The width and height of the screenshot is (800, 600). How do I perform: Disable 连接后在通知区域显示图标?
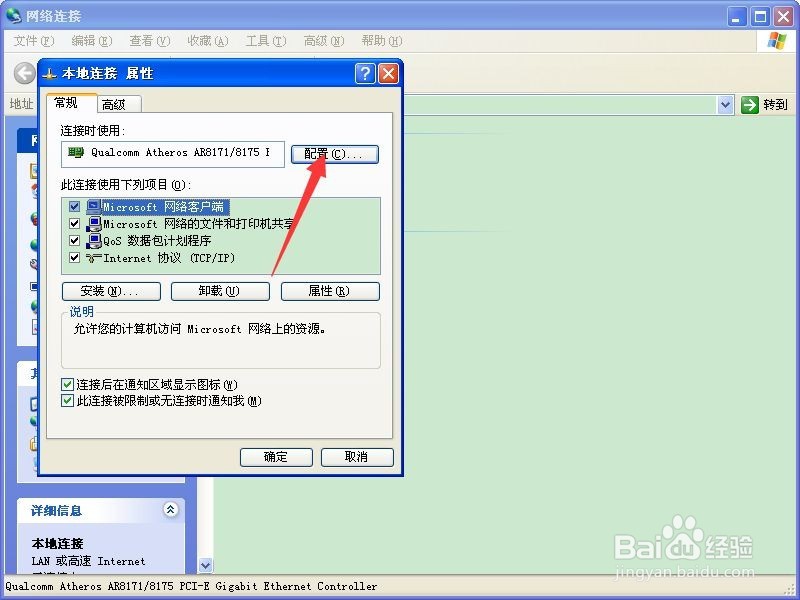click(x=67, y=384)
